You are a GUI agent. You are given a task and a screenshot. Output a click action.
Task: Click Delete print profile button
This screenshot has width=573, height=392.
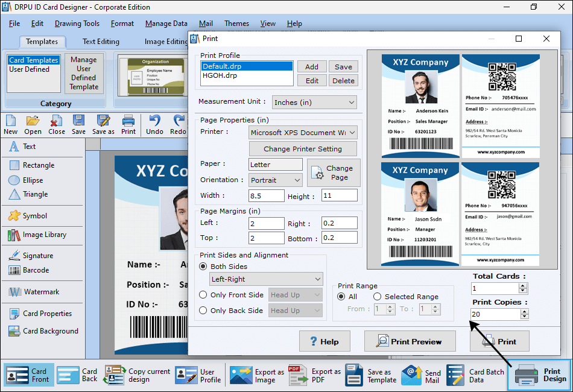[x=344, y=81]
